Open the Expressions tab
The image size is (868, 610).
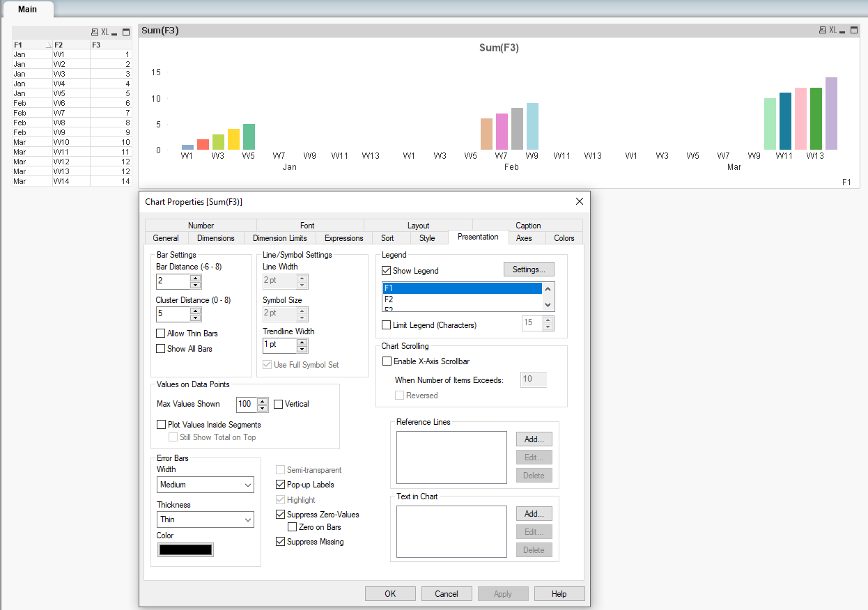click(x=343, y=238)
